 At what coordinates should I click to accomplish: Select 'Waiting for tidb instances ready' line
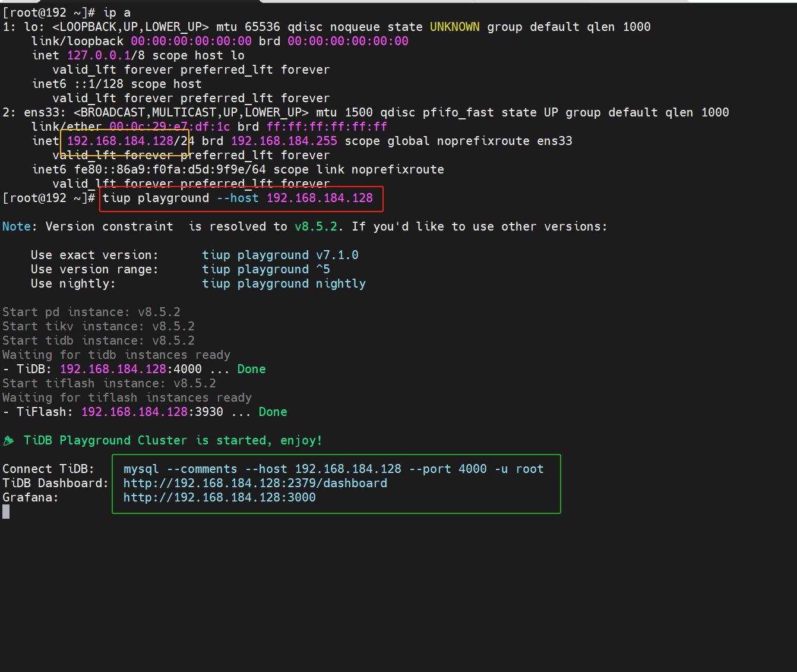coord(116,355)
